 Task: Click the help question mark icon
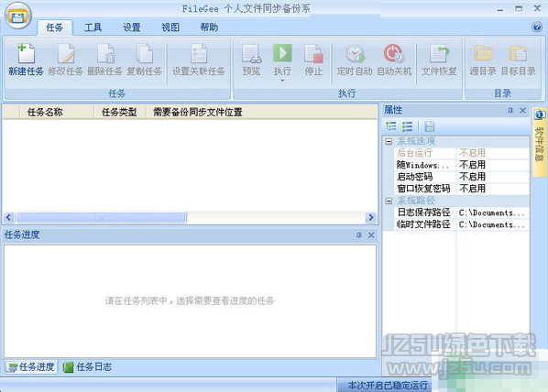[x=537, y=27]
